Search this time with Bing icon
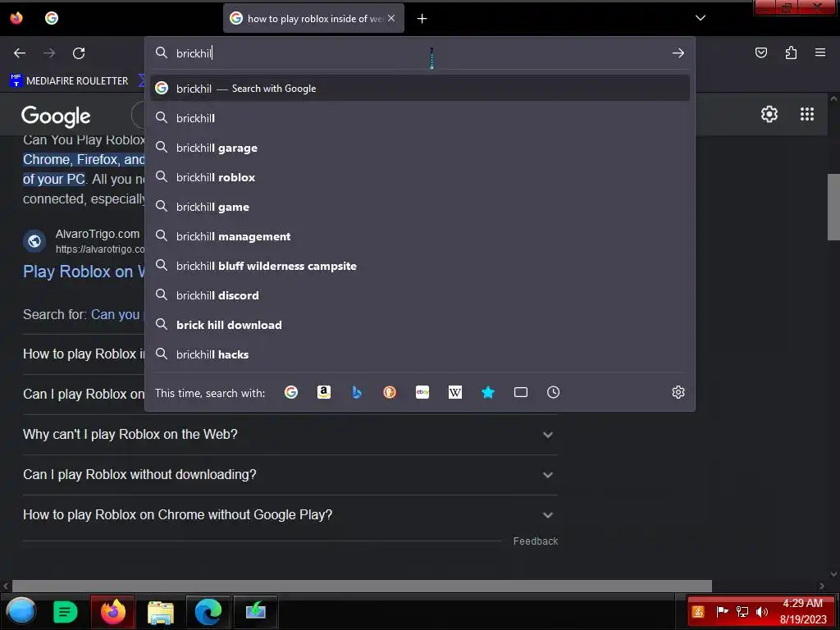Viewport: 840px width, 630px height. (x=357, y=393)
